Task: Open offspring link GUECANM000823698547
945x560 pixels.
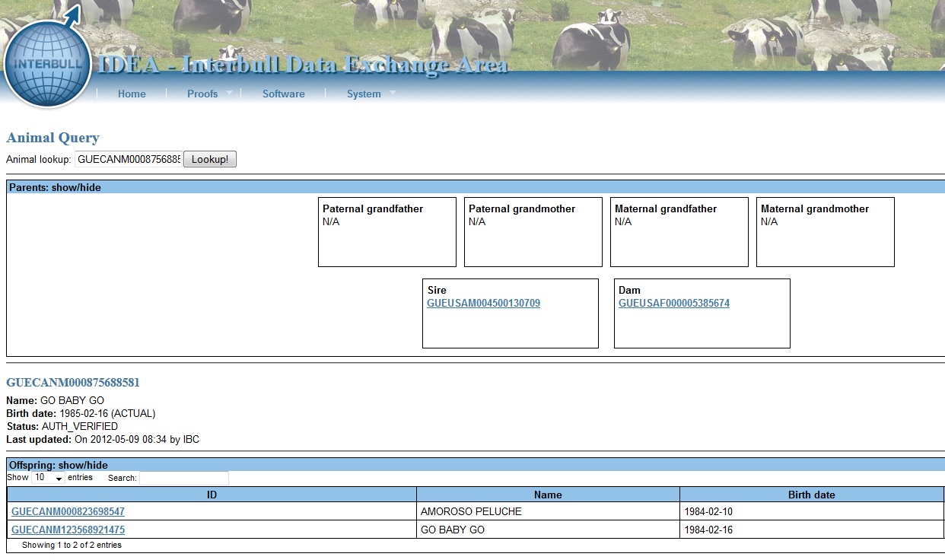Action: (68, 511)
